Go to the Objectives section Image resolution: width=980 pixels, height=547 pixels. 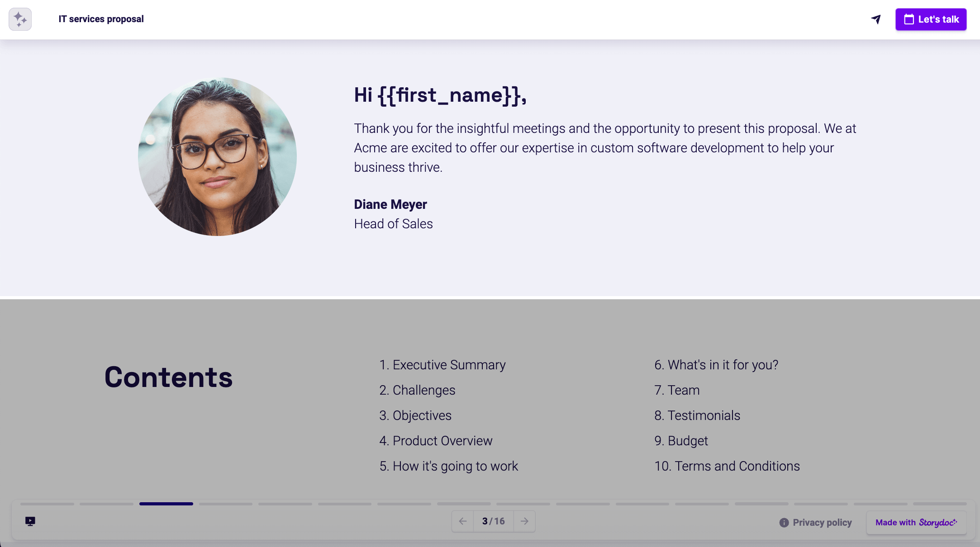(x=415, y=415)
